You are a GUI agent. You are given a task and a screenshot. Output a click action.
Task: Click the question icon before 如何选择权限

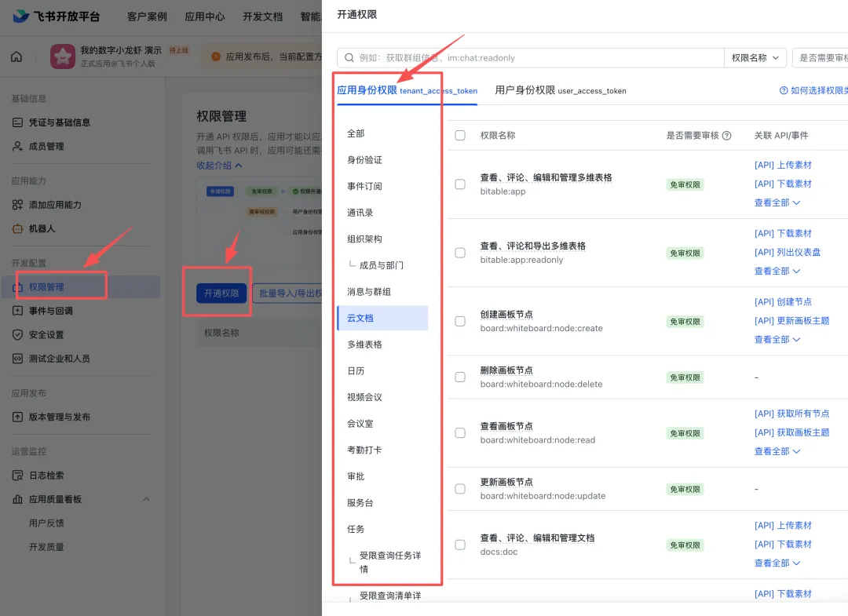[x=784, y=90]
